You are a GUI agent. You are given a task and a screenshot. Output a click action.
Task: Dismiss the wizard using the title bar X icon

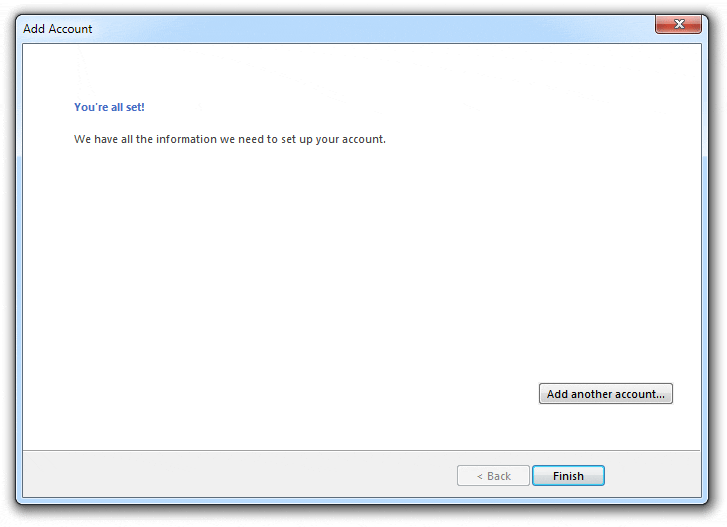pos(678,24)
